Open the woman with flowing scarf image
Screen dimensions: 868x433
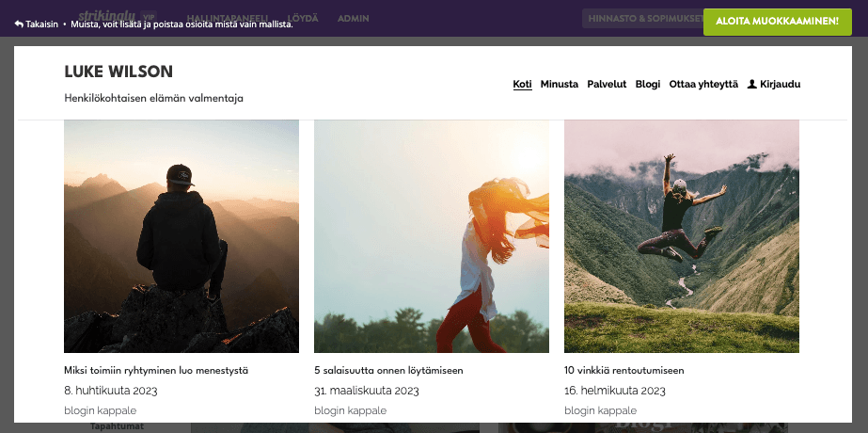click(432, 236)
